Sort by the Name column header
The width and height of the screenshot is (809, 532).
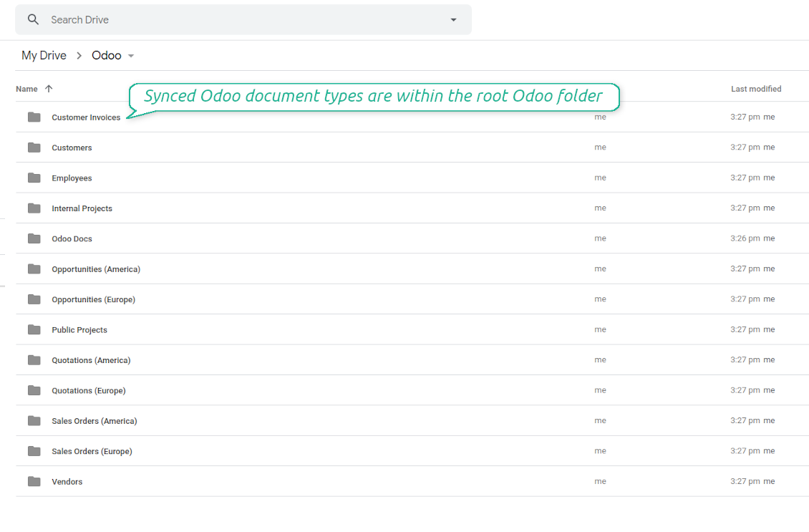pos(26,89)
